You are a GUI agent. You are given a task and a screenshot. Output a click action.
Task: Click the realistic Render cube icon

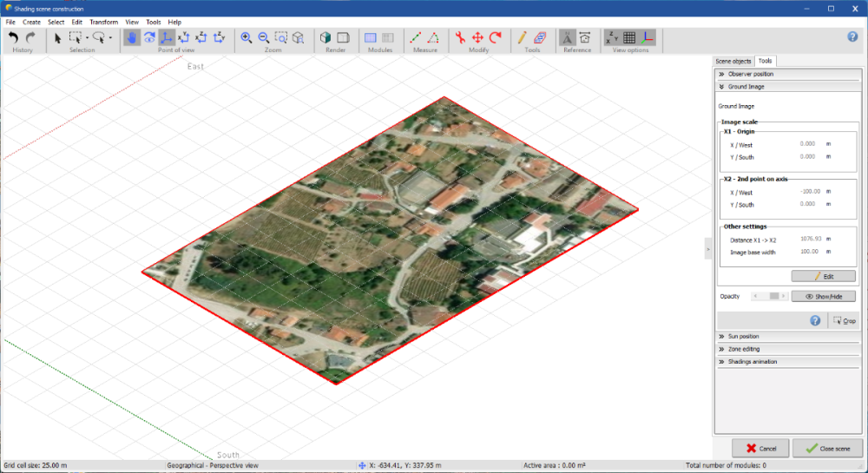tap(325, 37)
